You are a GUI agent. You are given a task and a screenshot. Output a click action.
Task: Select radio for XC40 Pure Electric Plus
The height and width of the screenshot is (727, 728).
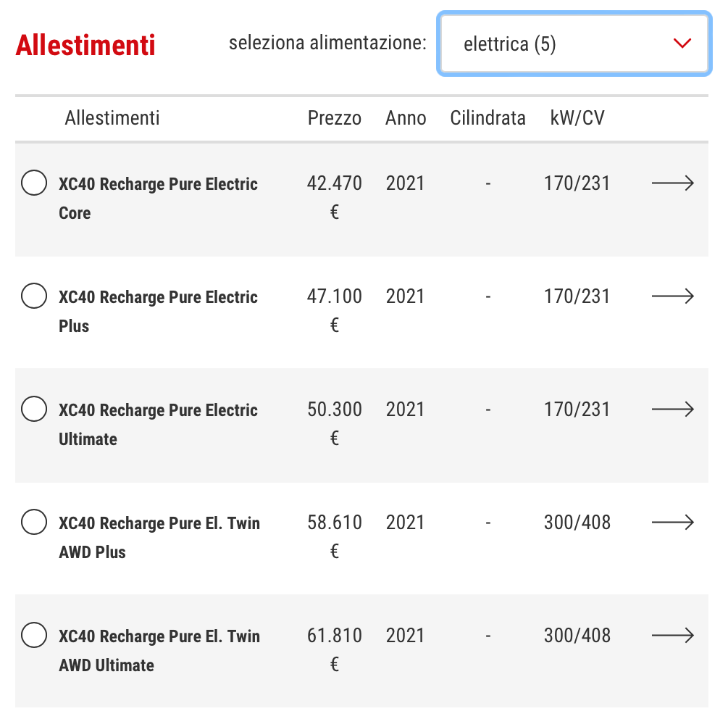point(34,296)
